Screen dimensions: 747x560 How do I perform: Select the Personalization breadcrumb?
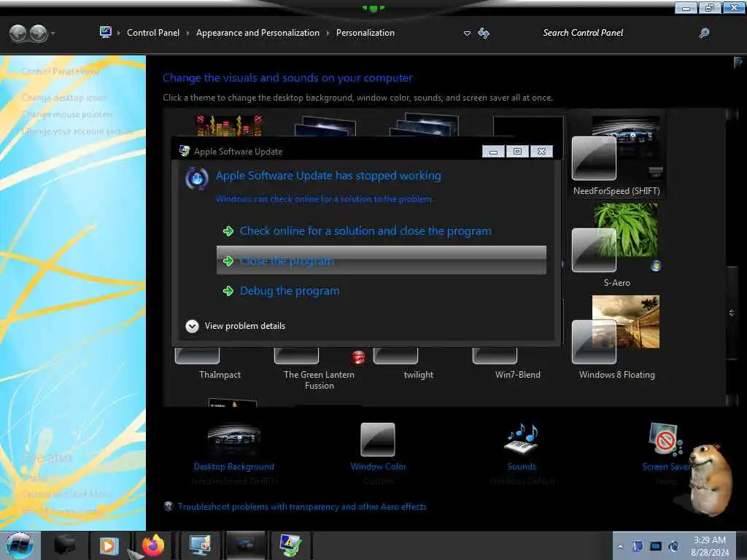365,33
